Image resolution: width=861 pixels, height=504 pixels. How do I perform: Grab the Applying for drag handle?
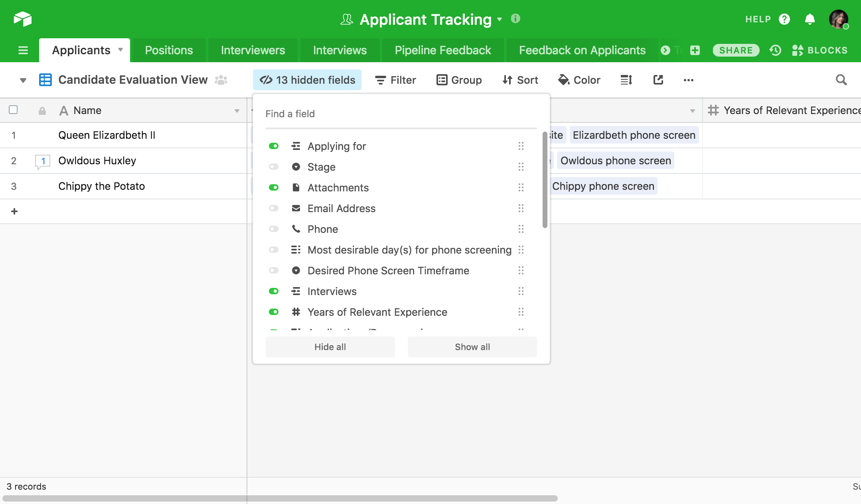tap(521, 146)
